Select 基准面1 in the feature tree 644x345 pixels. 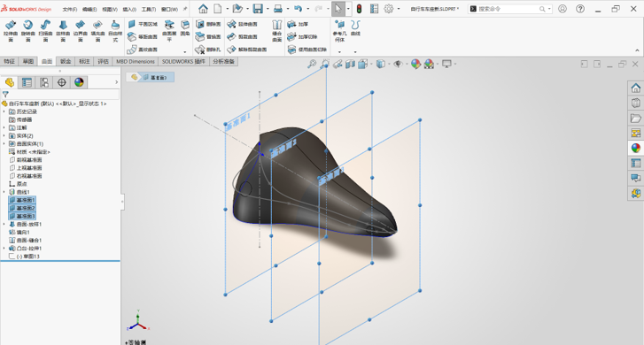click(23, 200)
